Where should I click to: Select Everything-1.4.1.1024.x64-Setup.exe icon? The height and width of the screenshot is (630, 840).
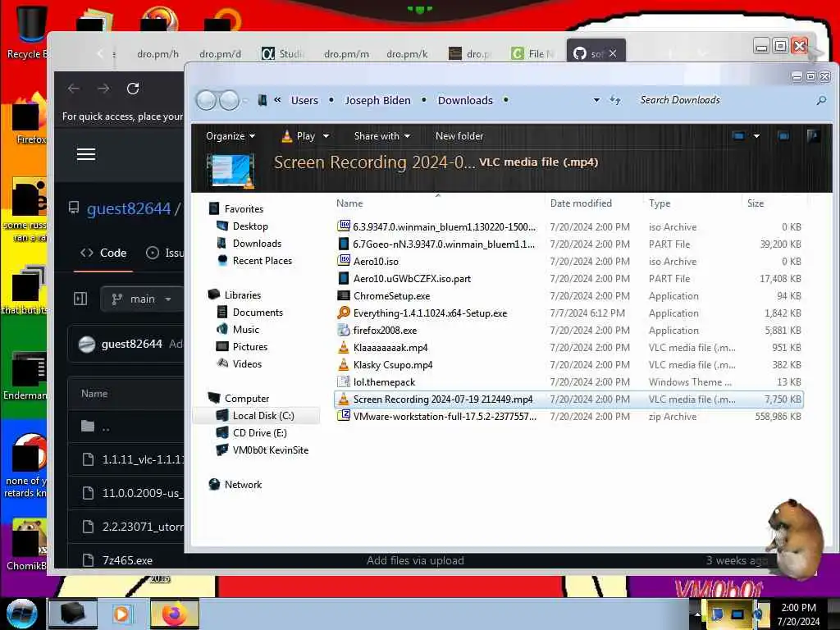pyautogui.click(x=344, y=313)
